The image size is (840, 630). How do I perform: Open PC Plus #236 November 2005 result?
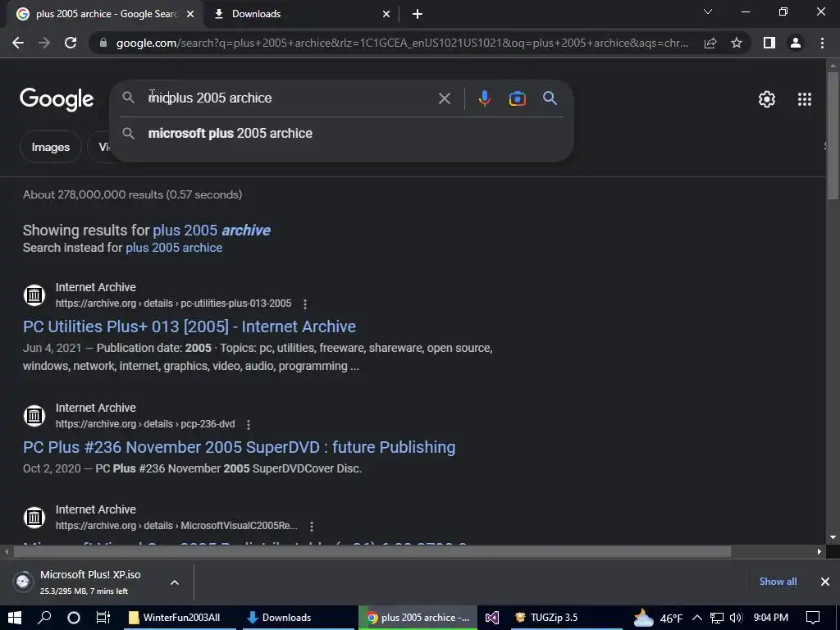click(x=240, y=447)
